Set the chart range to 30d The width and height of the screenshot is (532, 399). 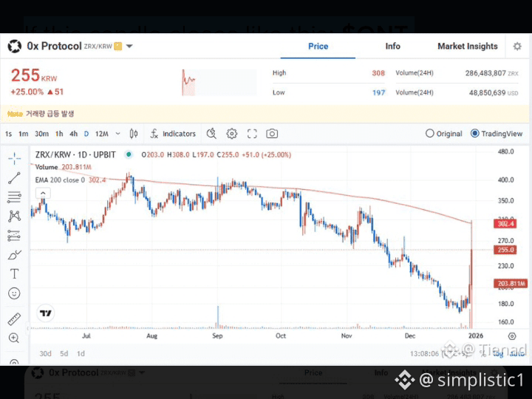coord(45,353)
